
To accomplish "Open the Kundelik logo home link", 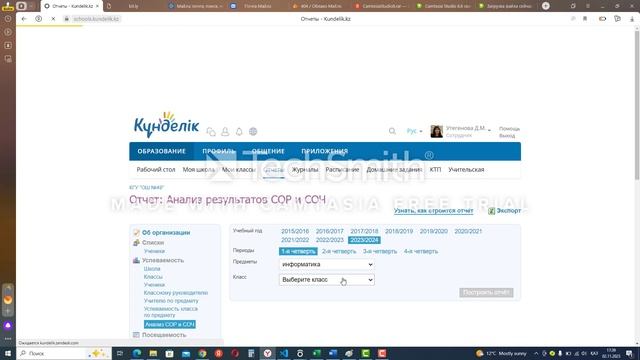I will [x=167, y=125].
